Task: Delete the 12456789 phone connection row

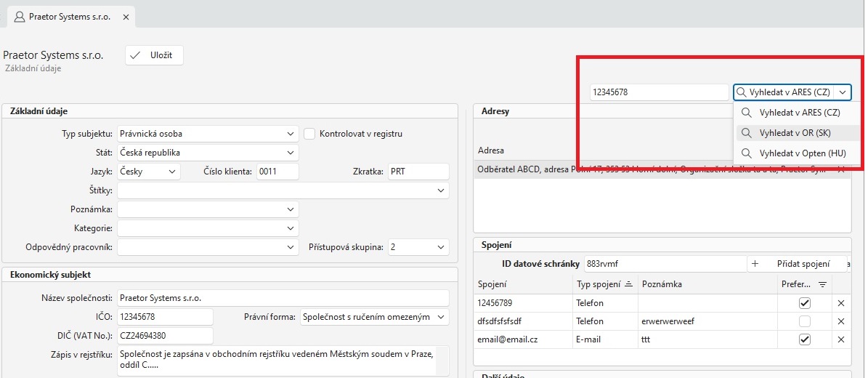Action: pyautogui.click(x=841, y=303)
